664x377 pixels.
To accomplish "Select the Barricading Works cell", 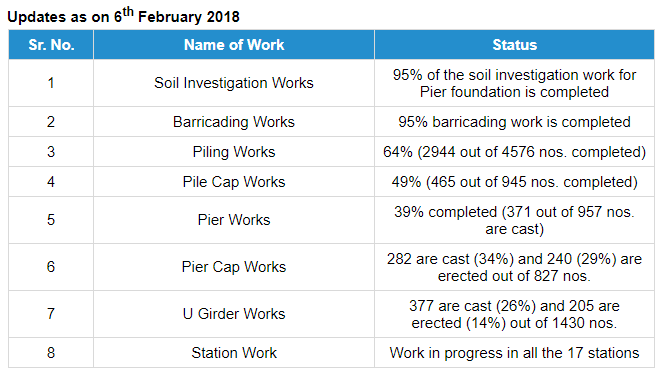I will point(234,122).
